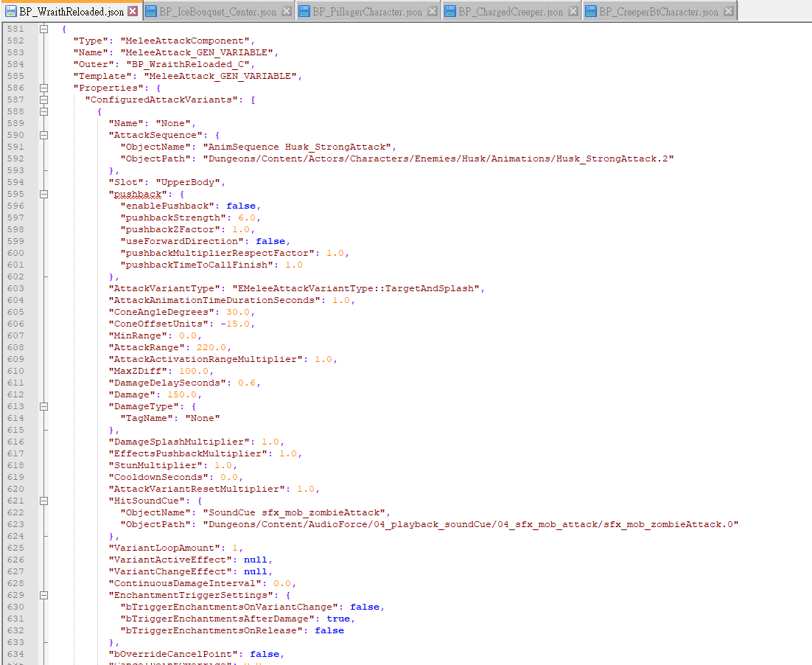Click the ConeAngleDegrees value 30.0

click(x=238, y=312)
